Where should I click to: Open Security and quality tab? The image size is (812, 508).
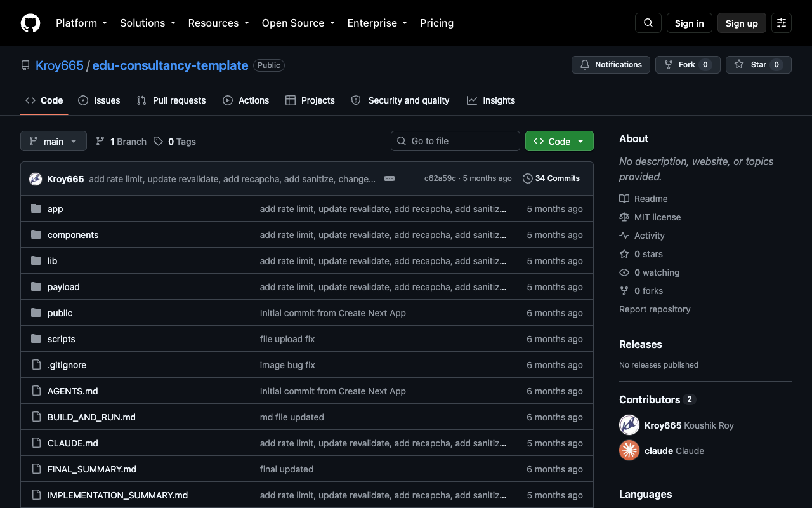coord(400,100)
